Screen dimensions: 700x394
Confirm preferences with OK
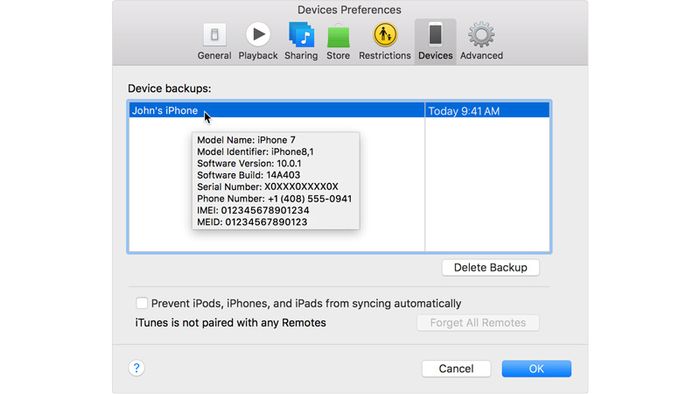[536, 369]
